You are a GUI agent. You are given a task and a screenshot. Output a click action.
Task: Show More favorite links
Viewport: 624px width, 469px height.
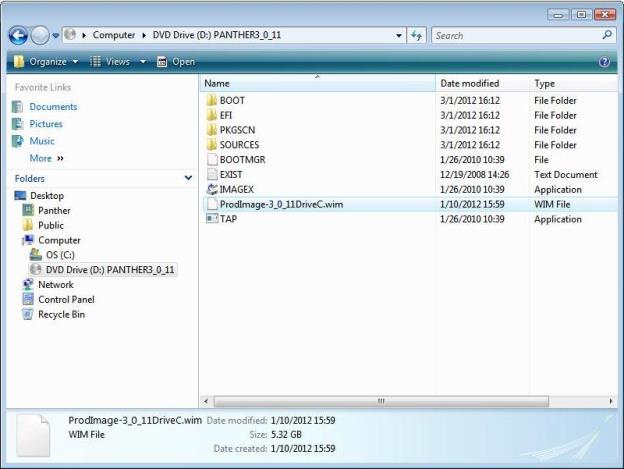click(x=45, y=158)
